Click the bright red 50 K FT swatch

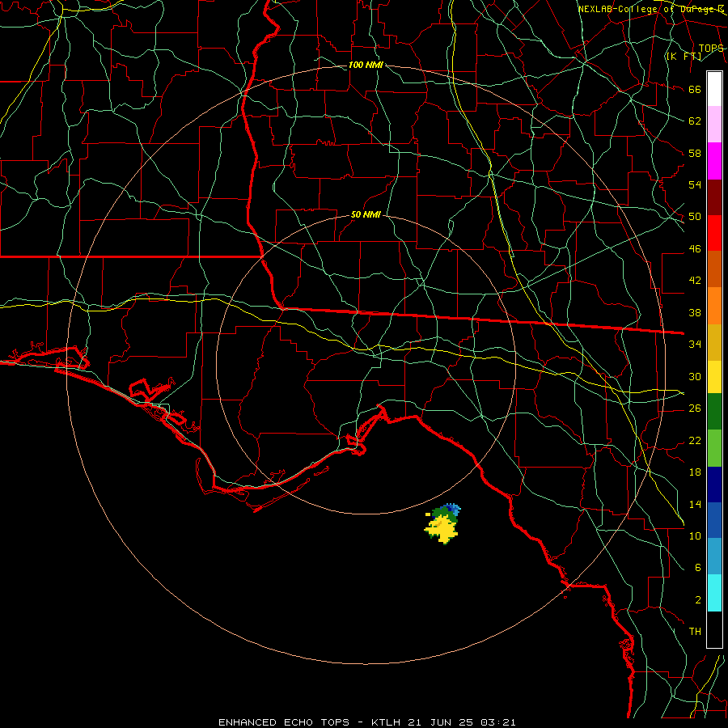(714, 234)
